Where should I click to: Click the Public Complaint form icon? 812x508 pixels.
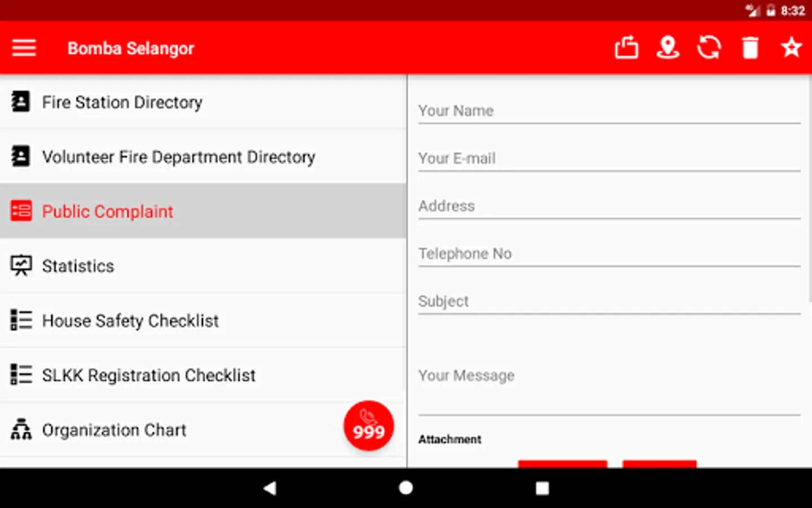tap(21, 211)
